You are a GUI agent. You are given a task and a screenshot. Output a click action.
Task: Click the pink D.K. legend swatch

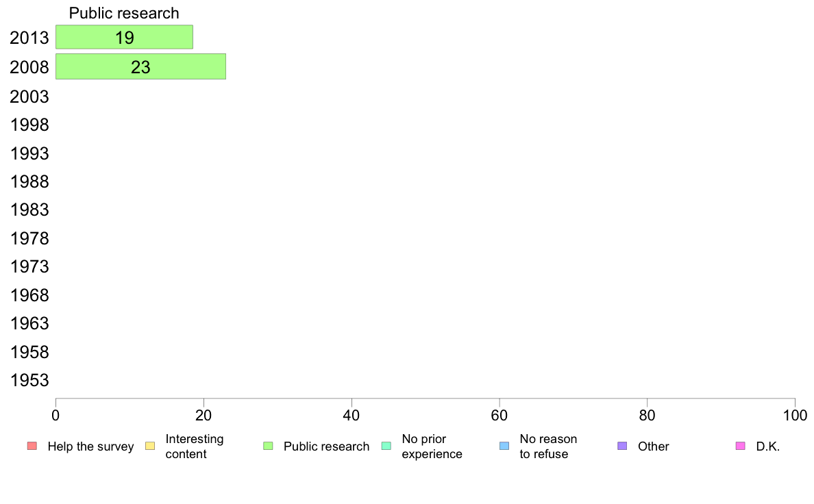point(740,446)
